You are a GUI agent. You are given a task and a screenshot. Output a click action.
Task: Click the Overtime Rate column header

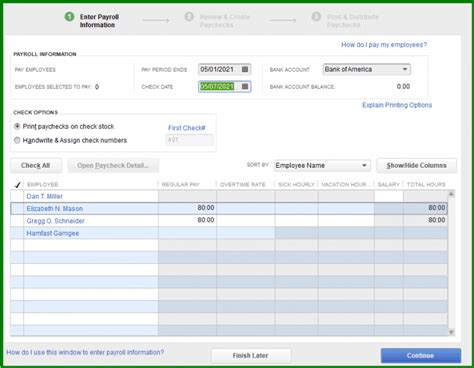click(243, 184)
